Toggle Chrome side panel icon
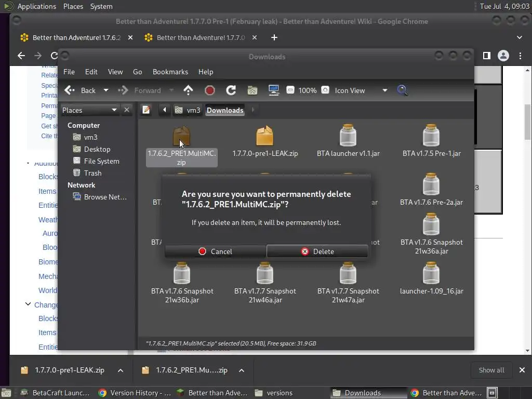The image size is (532, 399). click(x=486, y=56)
